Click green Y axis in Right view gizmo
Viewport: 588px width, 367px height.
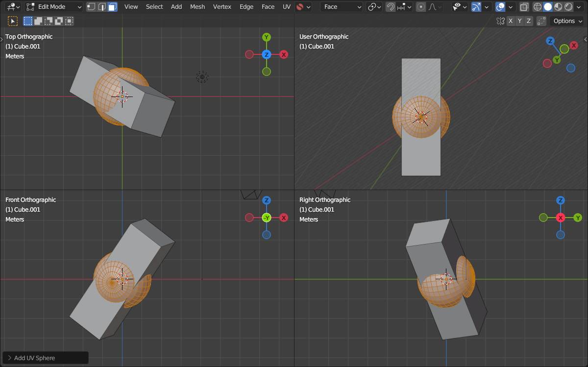click(578, 218)
